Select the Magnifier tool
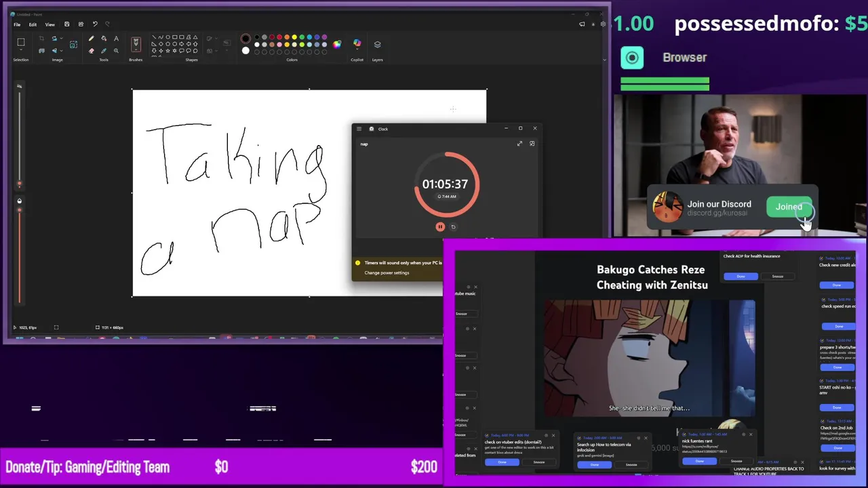Image resolution: width=868 pixels, height=488 pixels. pos(116,50)
